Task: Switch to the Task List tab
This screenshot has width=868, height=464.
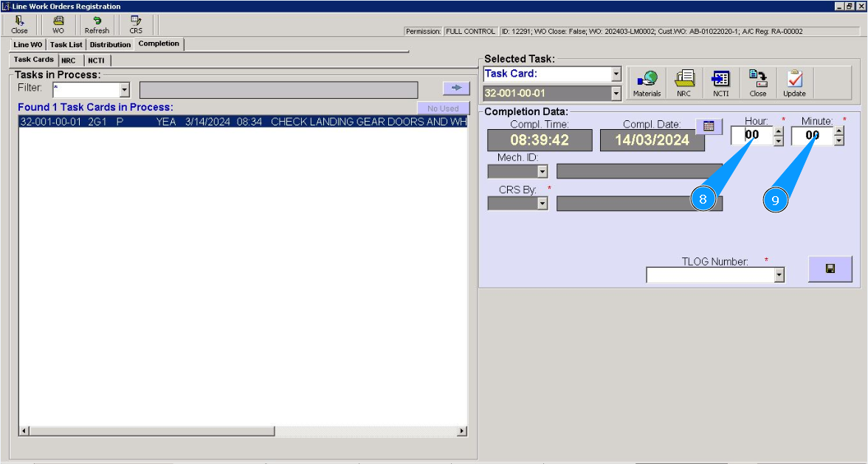Action: tap(66, 45)
